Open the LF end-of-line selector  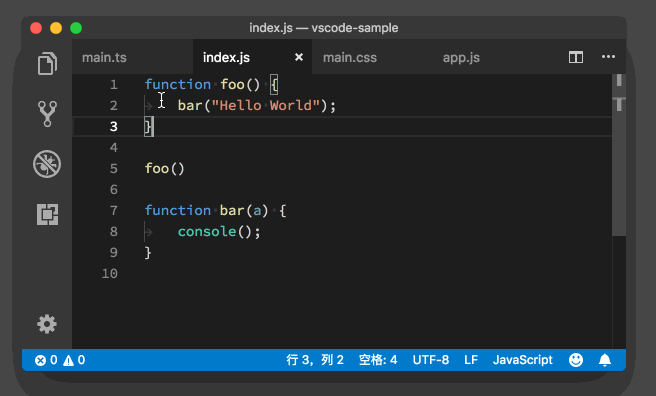tap(471, 360)
